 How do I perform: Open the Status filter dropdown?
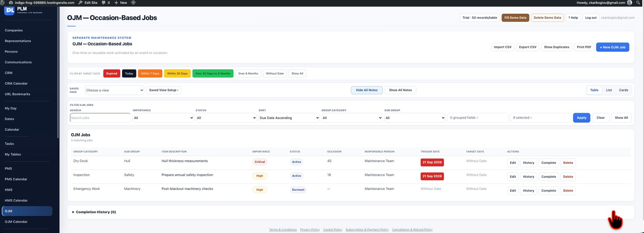click(x=226, y=118)
